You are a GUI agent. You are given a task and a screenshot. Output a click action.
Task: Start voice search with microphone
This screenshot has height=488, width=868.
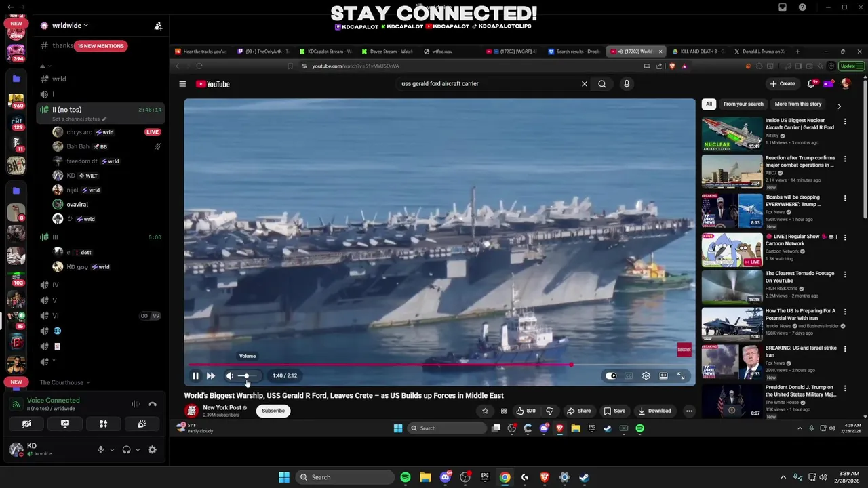tap(627, 84)
